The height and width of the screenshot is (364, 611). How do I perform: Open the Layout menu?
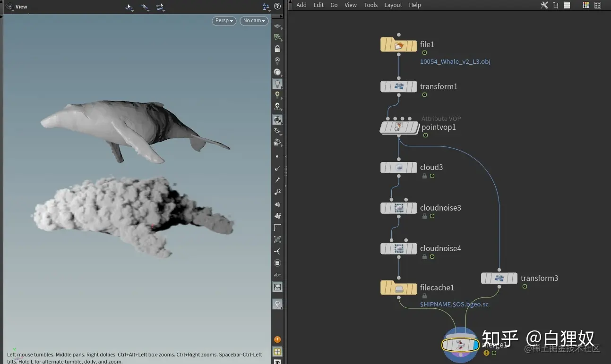click(x=393, y=5)
